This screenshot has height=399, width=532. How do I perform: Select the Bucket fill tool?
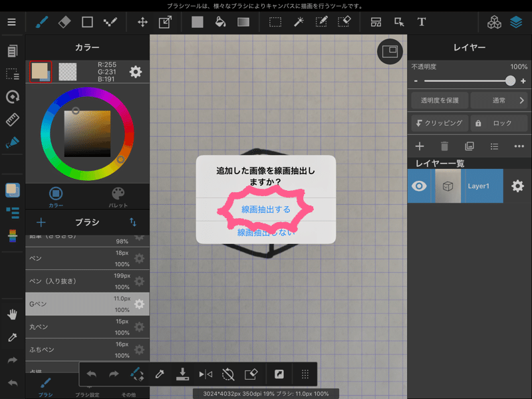pyautogui.click(x=221, y=23)
